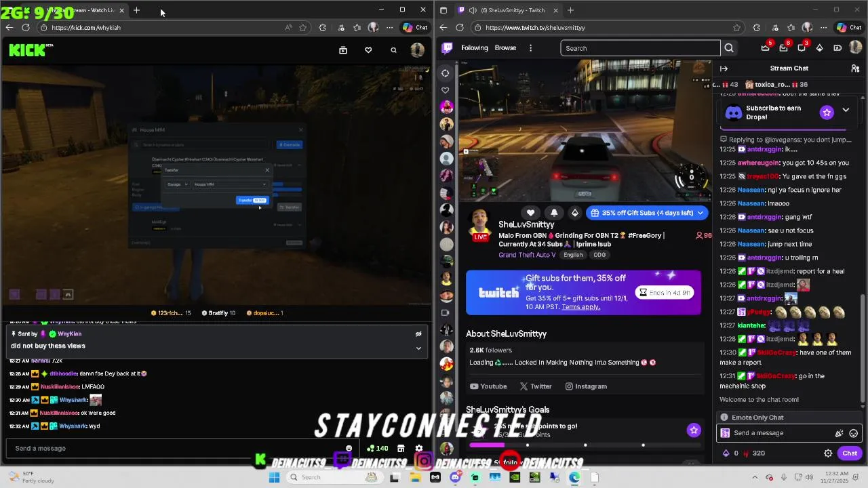Click the notification bell on SheLuvSmittyy channel
868x488 pixels.
[x=554, y=213]
